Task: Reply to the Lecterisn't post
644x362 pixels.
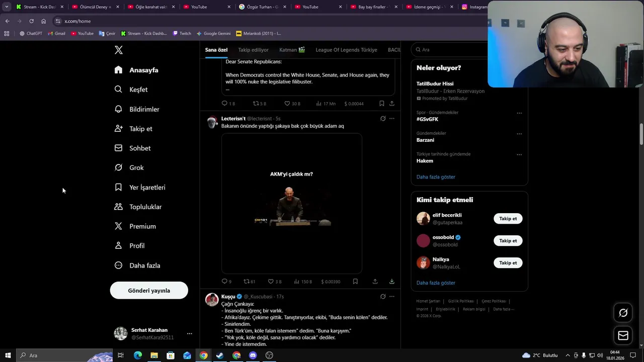Action: tap(226, 282)
